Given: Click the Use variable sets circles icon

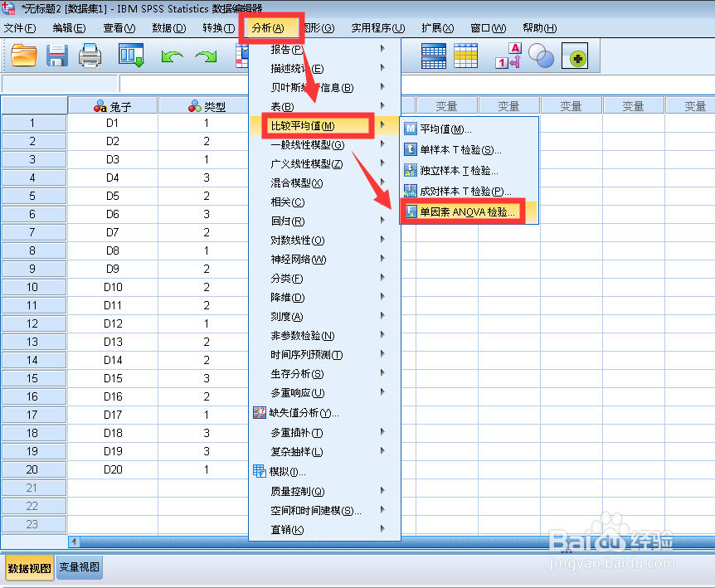Looking at the screenshot, I should tap(541, 56).
